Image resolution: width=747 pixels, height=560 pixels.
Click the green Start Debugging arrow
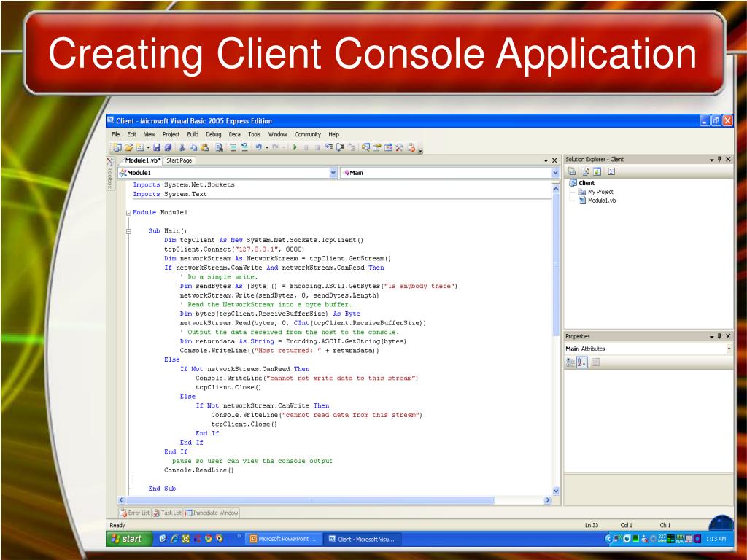[295, 147]
